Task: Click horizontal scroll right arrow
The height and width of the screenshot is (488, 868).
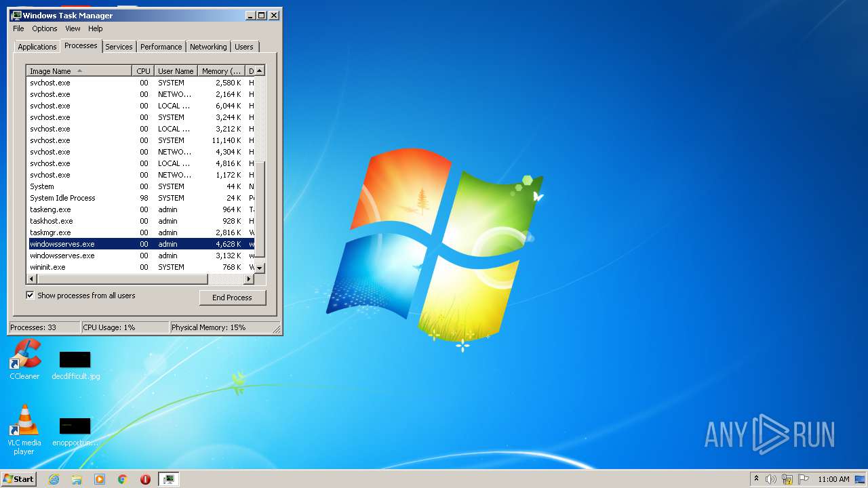Action: click(x=249, y=279)
